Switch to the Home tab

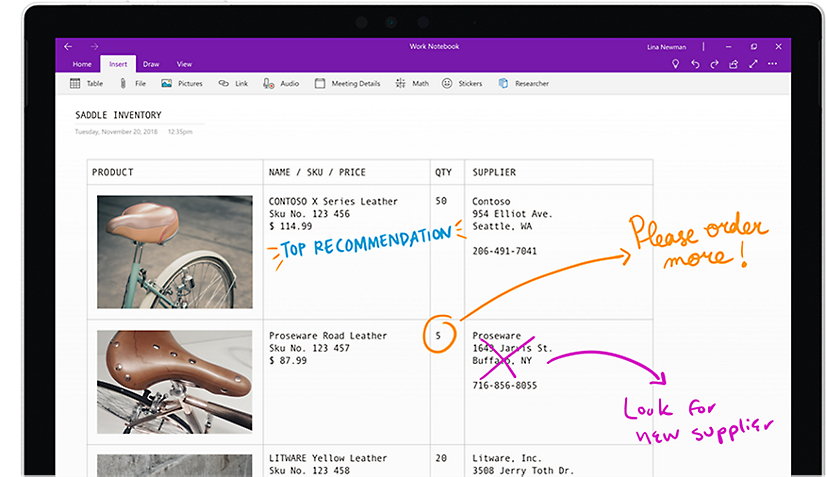[81, 64]
